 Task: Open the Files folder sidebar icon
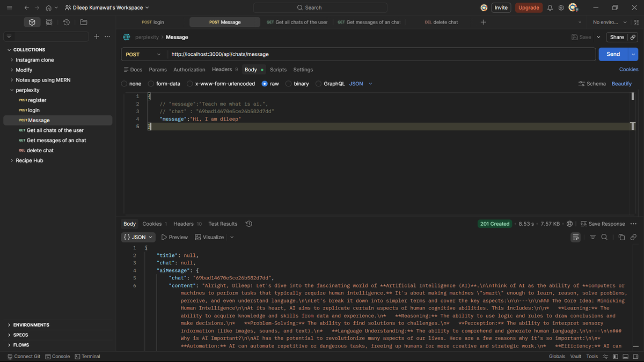pos(84,22)
